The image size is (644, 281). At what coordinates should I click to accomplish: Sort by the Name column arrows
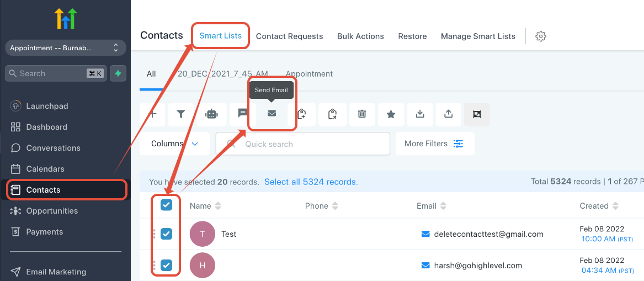pyautogui.click(x=217, y=206)
